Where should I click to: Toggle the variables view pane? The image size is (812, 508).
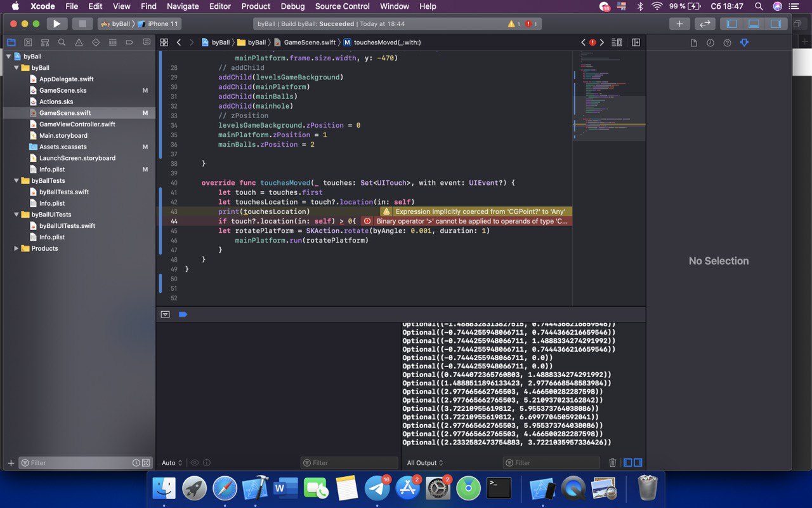click(628, 463)
